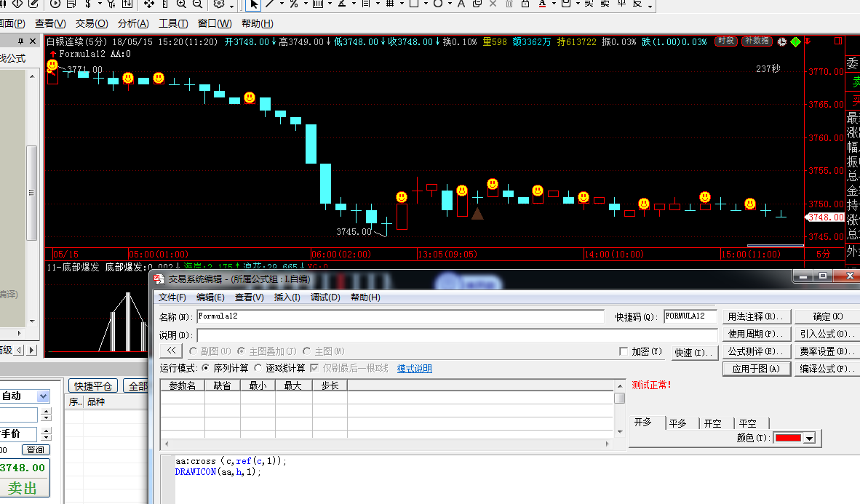Expand the 自动 dropdown in trade panel
Image resolution: width=860 pixels, height=504 pixels.
43,396
